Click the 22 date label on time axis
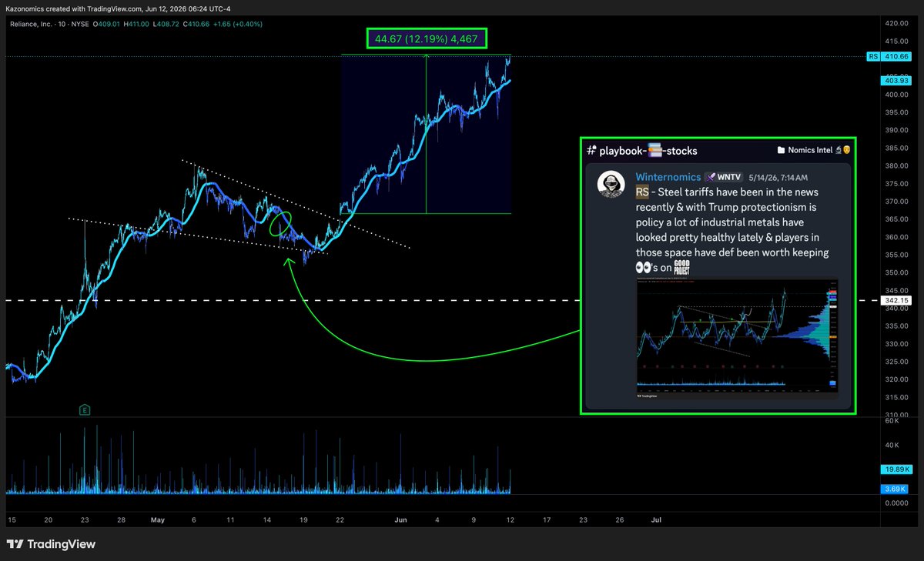This screenshot has width=924, height=561. 340,519
